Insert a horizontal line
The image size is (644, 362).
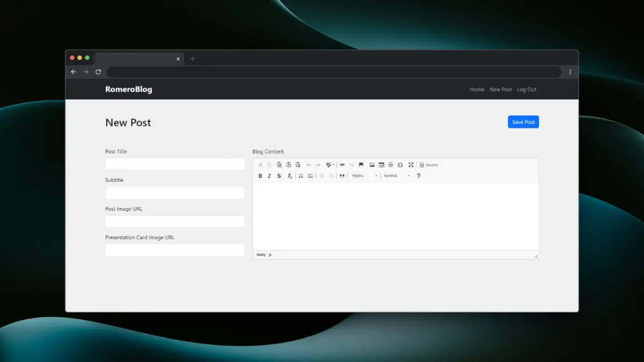point(391,165)
